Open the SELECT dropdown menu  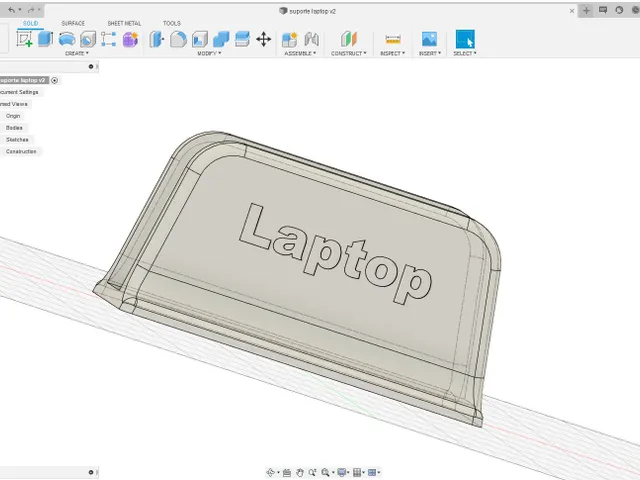[x=465, y=53]
